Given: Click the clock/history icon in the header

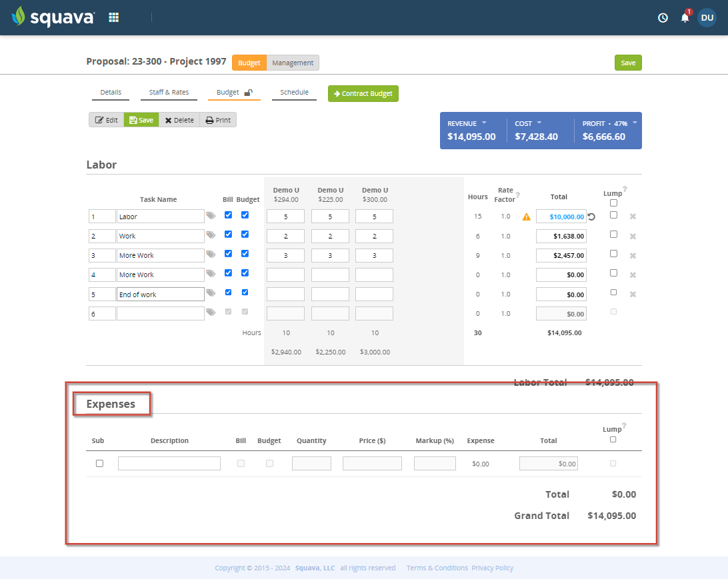Looking at the screenshot, I should [662, 18].
